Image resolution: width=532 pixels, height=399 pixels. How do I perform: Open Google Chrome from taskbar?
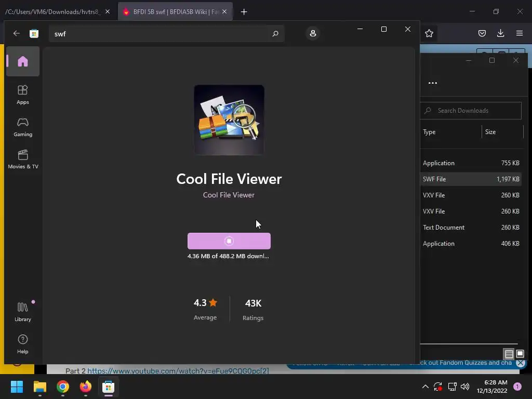(63, 387)
